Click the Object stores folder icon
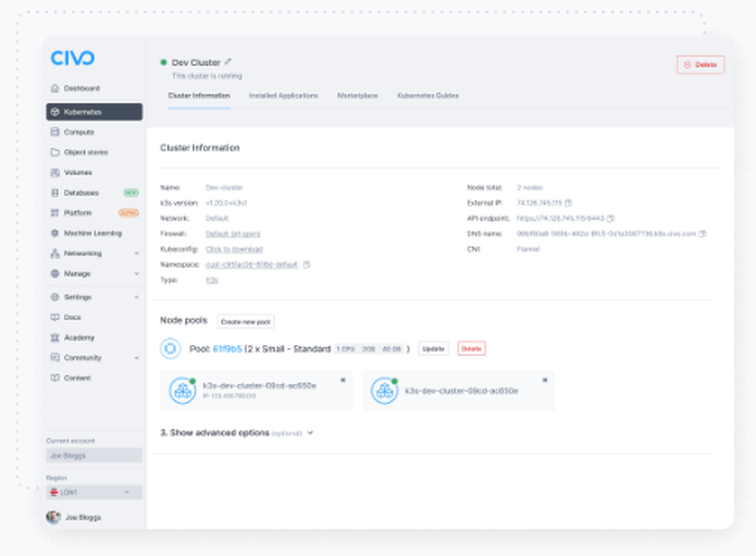The width and height of the screenshot is (756, 556). [55, 152]
